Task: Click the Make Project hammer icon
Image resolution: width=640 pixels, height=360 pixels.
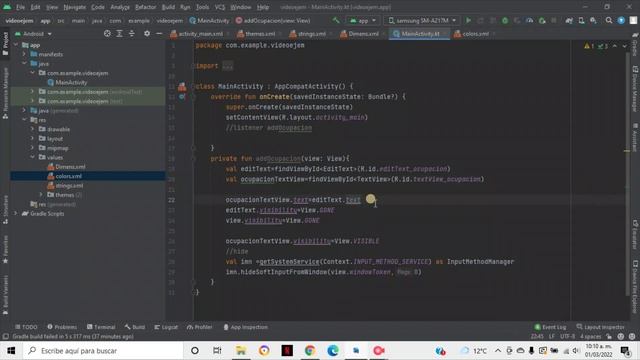Action: click(x=336, y=20)
